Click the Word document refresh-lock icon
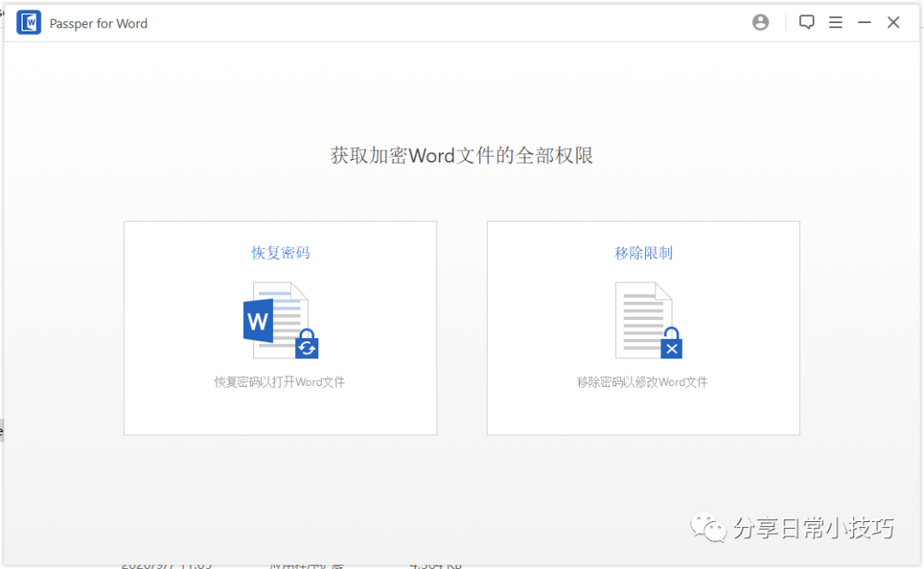The height and width of the screenshot is (569, 924). [281, 320]
